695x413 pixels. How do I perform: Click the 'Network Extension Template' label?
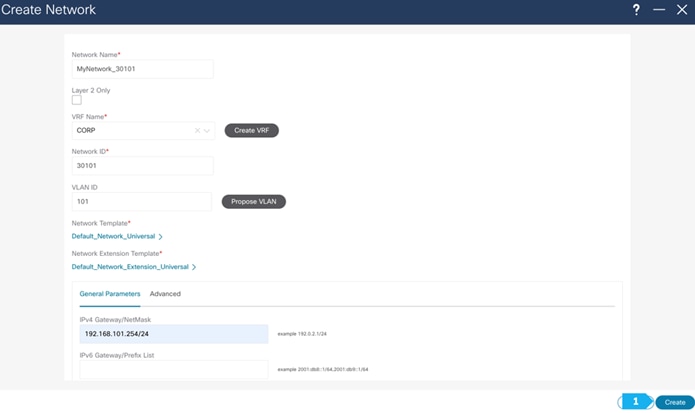[115, 253]
